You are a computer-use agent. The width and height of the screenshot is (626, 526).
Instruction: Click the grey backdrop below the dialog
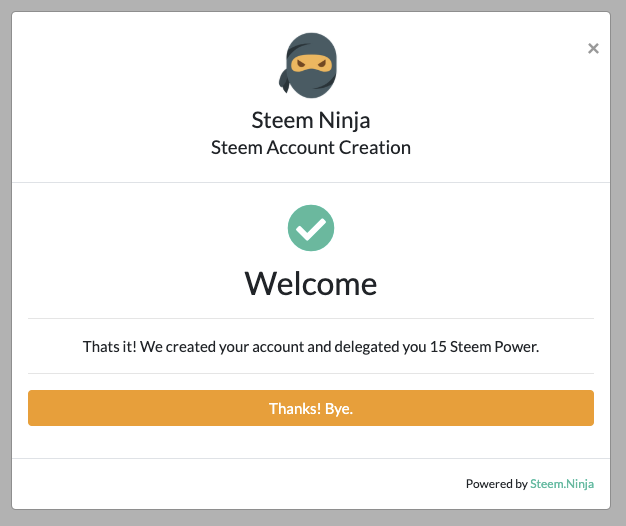311,518
